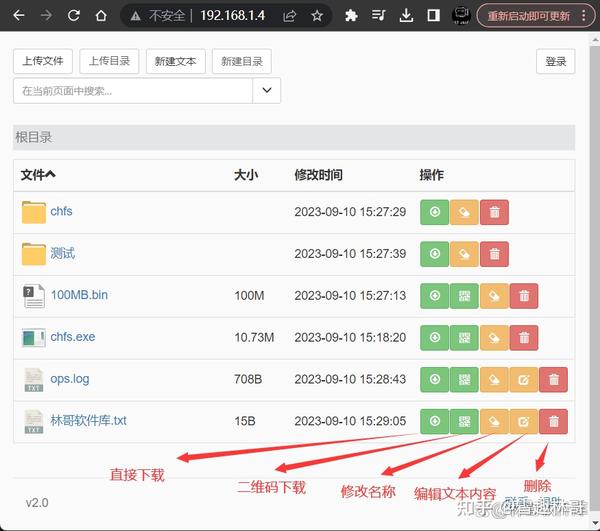Rename 100MB.bin file
Viewport: 600px width, 531px height.
point(494,296)
